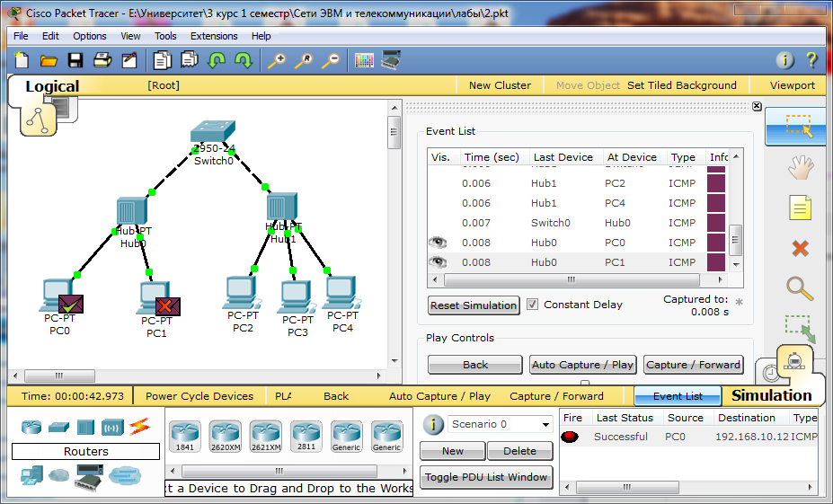Zoom in with the plus magnifier icon
Screen dimensions: 833x504
click(x=277, y=60)
